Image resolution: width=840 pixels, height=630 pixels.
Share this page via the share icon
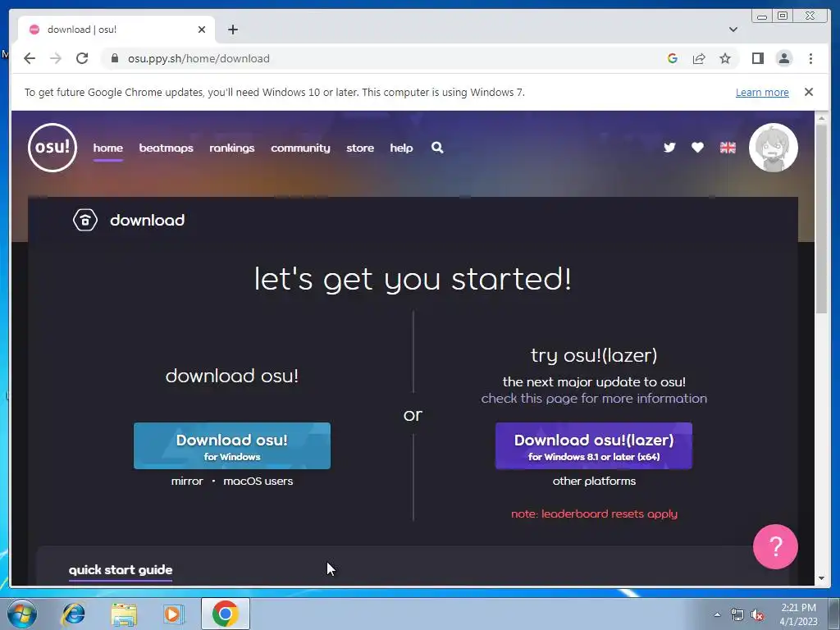(699, 58)
